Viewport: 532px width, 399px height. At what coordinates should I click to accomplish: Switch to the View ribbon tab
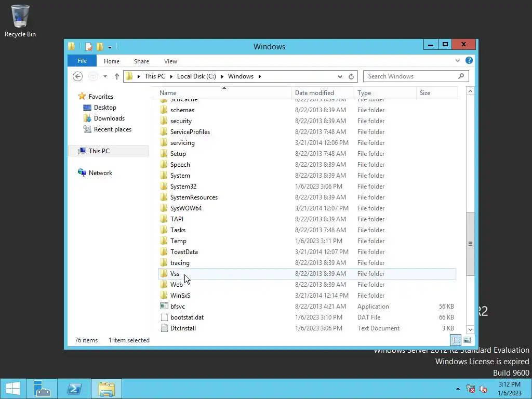pyautogui.click(x=170, y=61)
